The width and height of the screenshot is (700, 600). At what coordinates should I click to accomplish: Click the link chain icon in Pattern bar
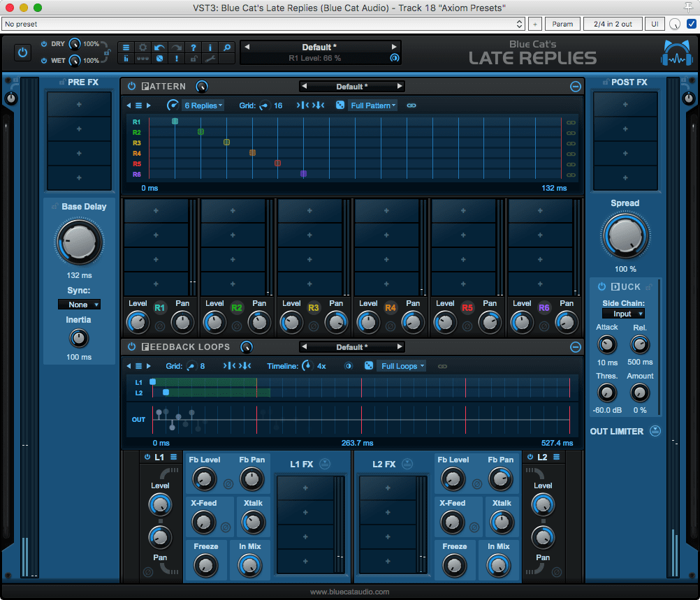click(x=411, y=105)
